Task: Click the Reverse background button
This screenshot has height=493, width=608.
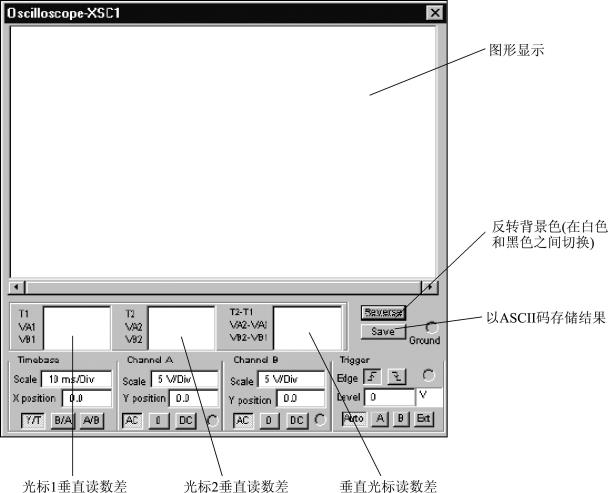Action: pos(383,313)
